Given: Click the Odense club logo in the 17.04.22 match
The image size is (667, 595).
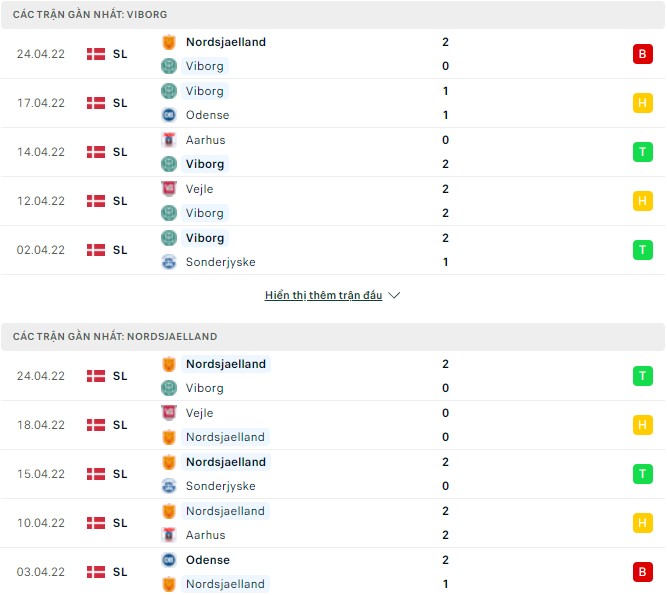Looking at the screenshot, I should point(168,115).
